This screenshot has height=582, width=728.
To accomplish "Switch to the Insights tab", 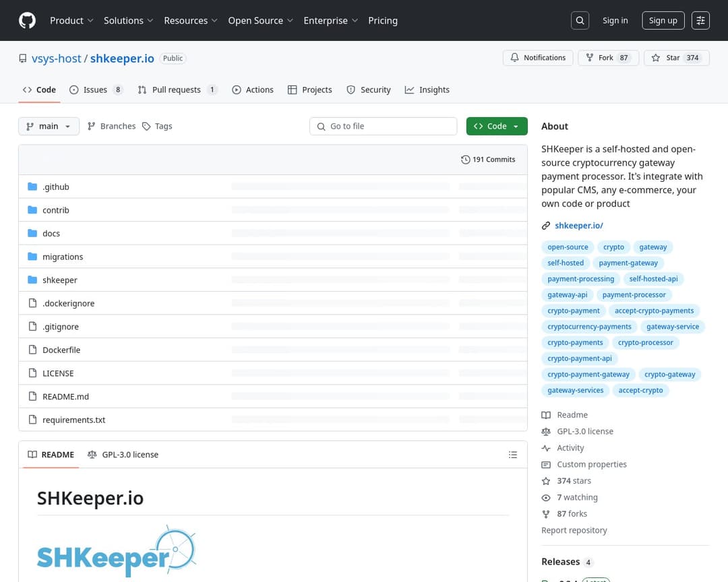I will [x=427, y=90].
